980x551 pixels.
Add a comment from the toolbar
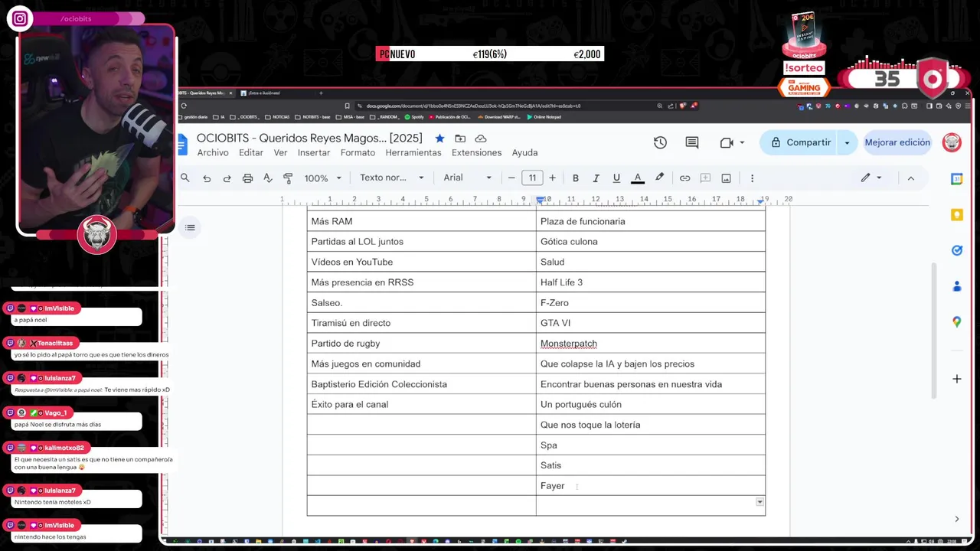(x=705, y=178)
